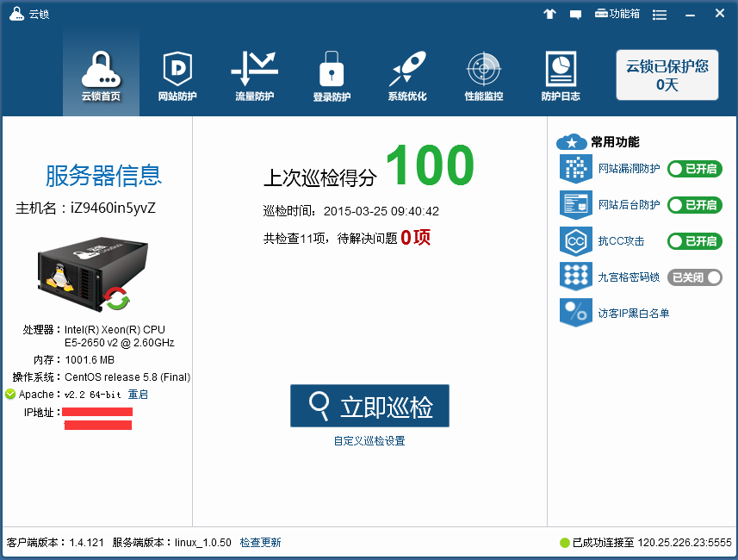Open the 性能监控 radar icon
This screenshot has height=560, width=738.
pyautogui.click(x=483, y=76)
